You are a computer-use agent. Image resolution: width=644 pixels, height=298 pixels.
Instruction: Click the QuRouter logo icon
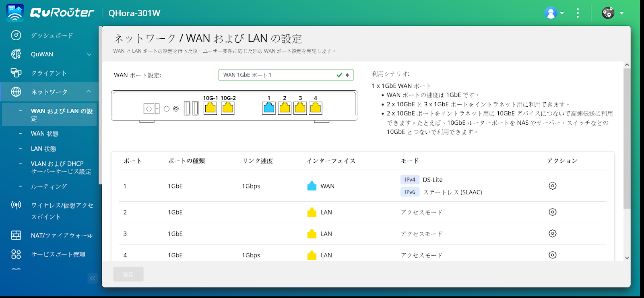point(15,13)
